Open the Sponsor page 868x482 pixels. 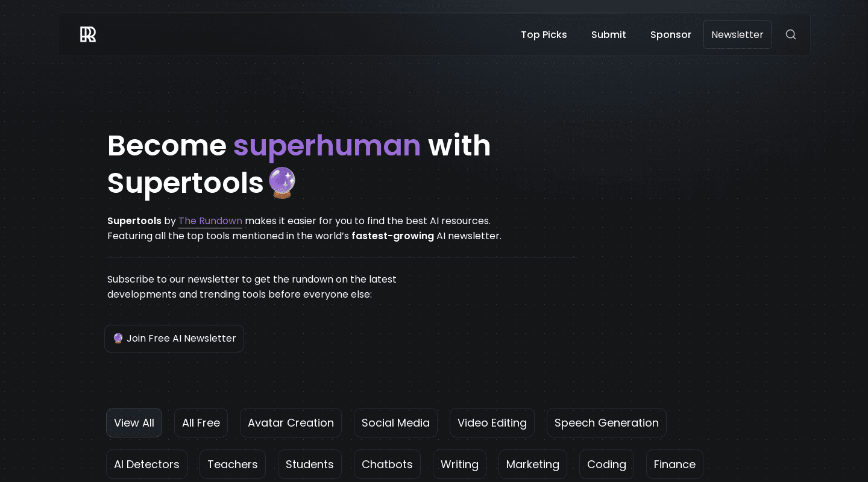pyautogui.click(x=670, y=34)
